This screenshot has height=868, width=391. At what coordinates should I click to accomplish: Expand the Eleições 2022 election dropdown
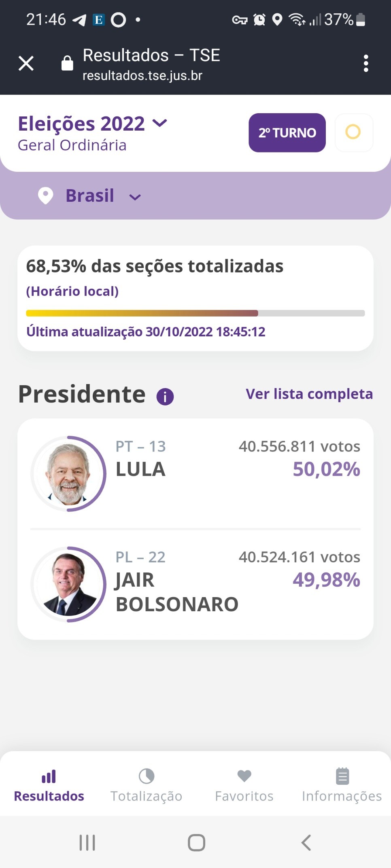[x=160, y=123]
